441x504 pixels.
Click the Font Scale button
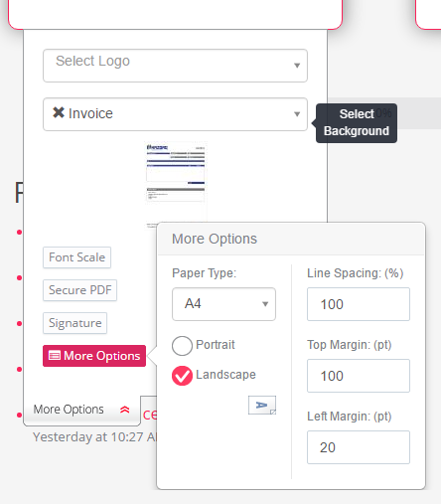pyautogui.click(x=76, y=257)
